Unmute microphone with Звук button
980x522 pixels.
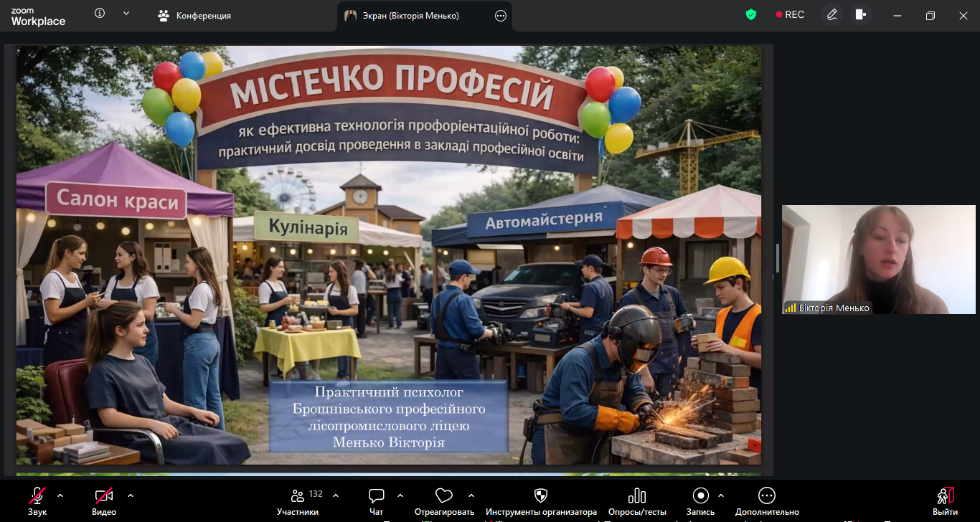point(37,500)
